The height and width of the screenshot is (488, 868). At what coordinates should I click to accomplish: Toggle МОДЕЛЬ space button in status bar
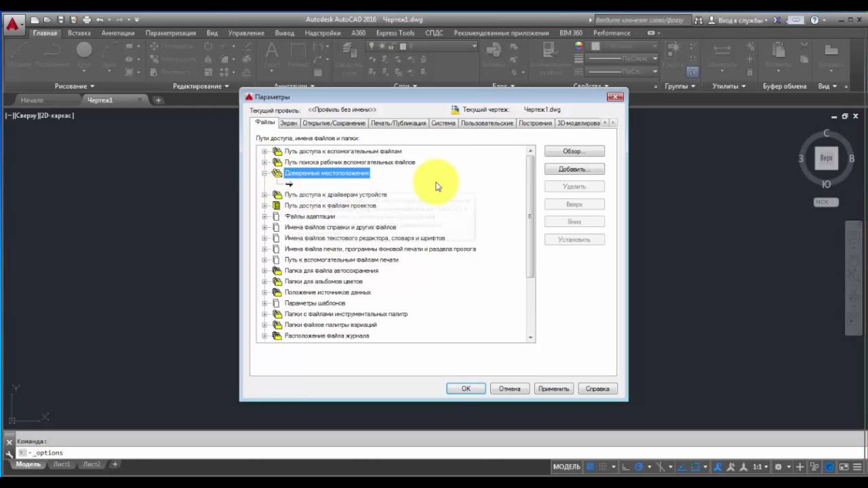tap(567, 467)
